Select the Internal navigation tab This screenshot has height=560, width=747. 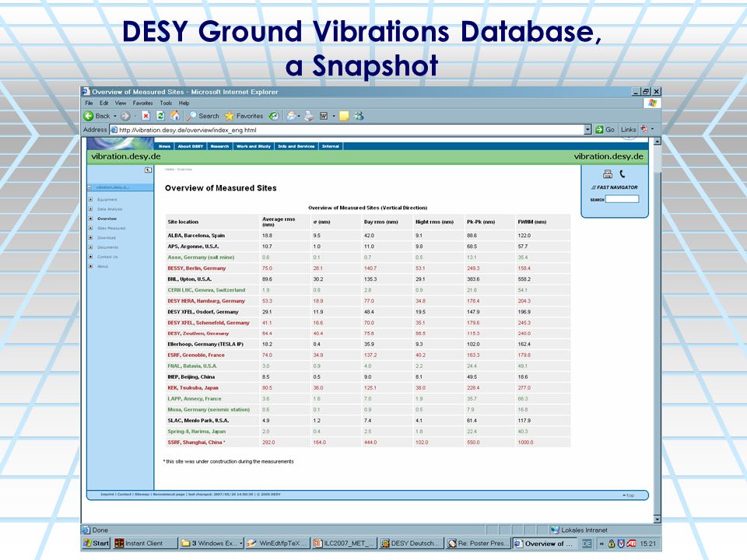[x=331, y=146]
